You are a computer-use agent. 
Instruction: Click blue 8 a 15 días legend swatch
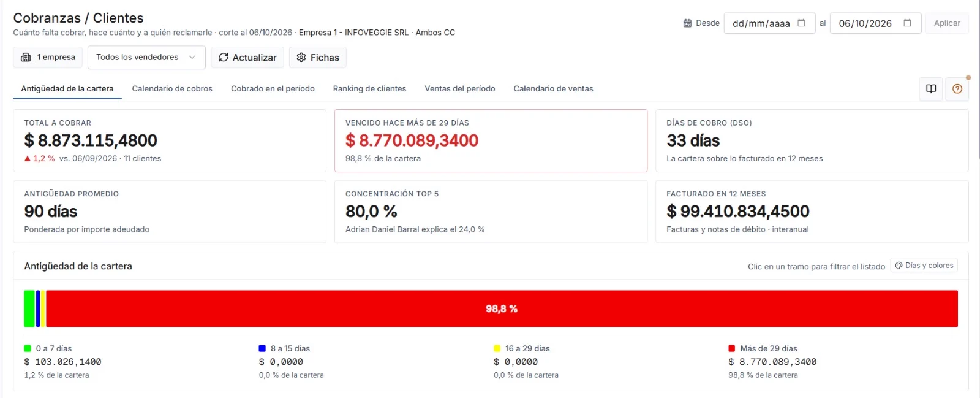(x=262, y=348)
